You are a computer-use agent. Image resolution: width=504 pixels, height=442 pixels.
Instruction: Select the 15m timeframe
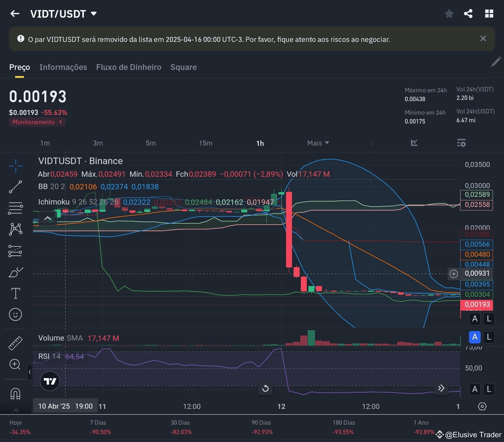click(x=206, y=143)
